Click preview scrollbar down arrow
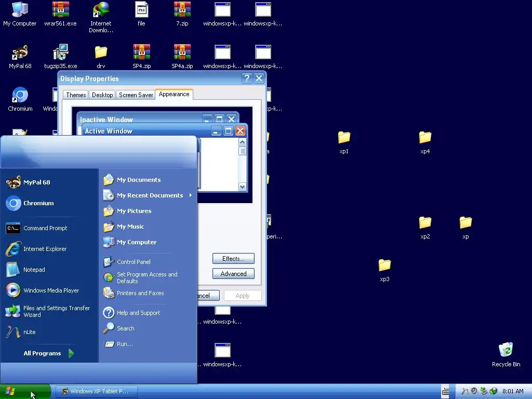532x399 pixels. [x=242, y=187]
